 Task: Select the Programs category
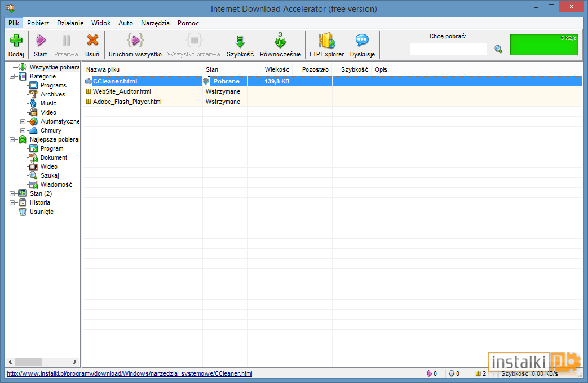coord(53,85)
